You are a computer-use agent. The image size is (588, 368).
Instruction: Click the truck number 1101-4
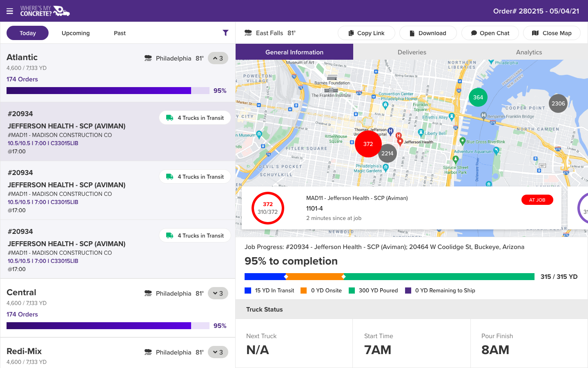click(x=314, y=208)
